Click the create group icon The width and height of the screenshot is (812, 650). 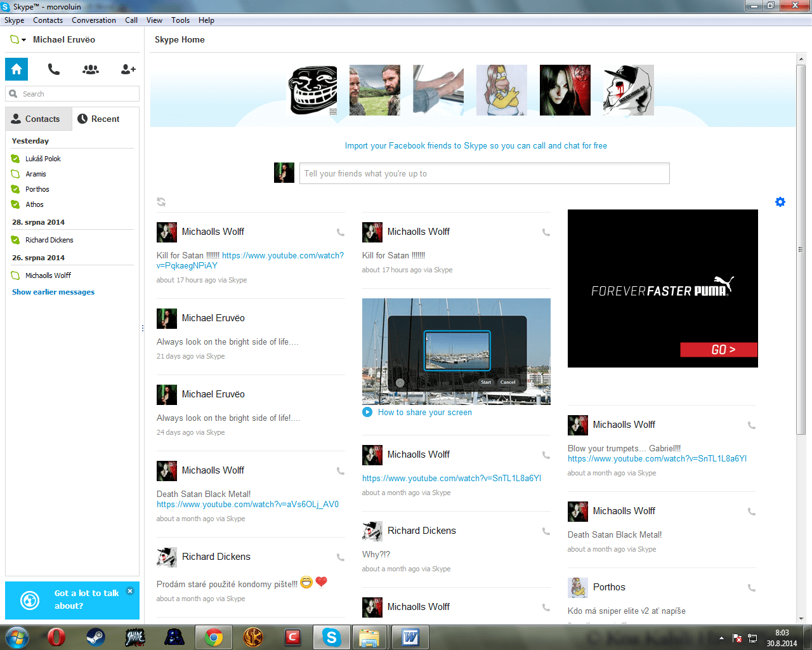coord(91,69)
